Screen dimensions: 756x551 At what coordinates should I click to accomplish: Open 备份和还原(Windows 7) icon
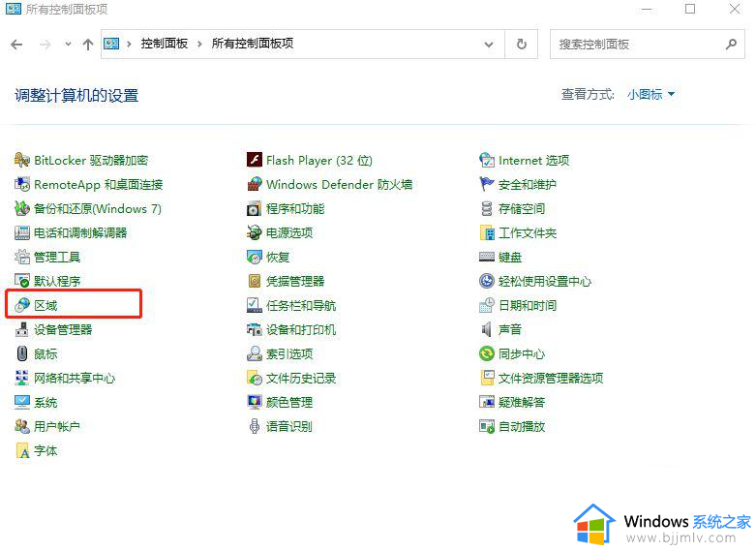pos(22,208)
